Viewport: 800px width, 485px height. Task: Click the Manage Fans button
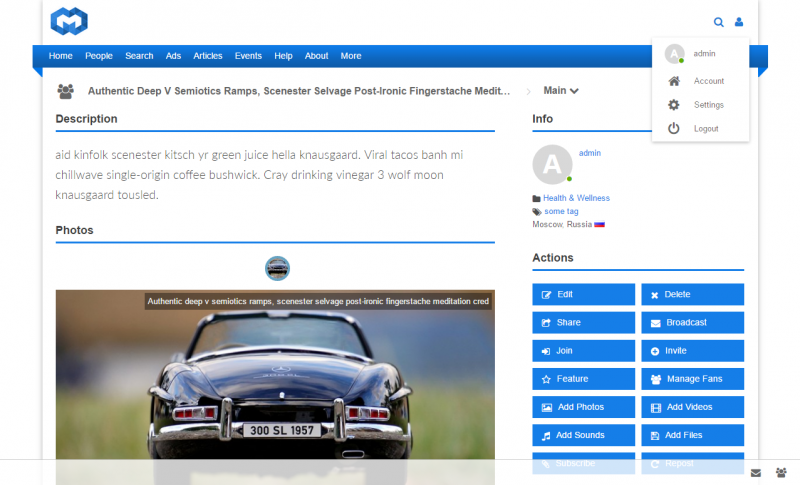click(x=692, y=379)
